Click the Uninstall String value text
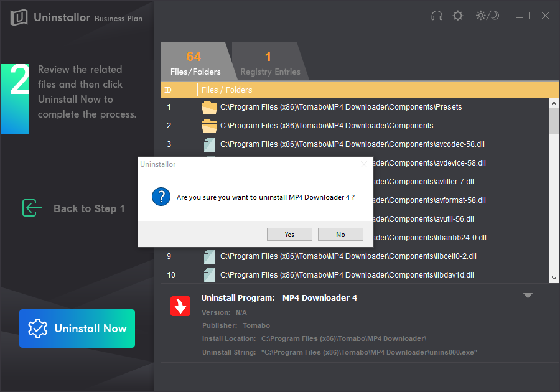 [369, 352]
